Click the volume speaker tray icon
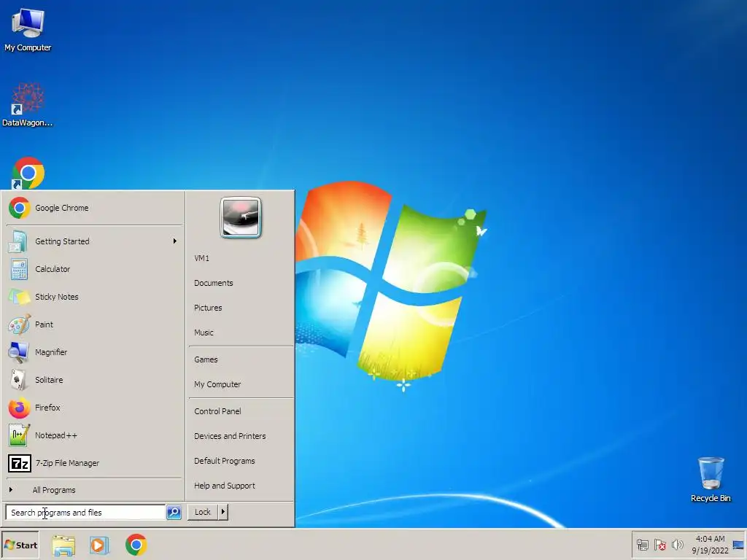 pyautogui.click(x=677, y=545)
